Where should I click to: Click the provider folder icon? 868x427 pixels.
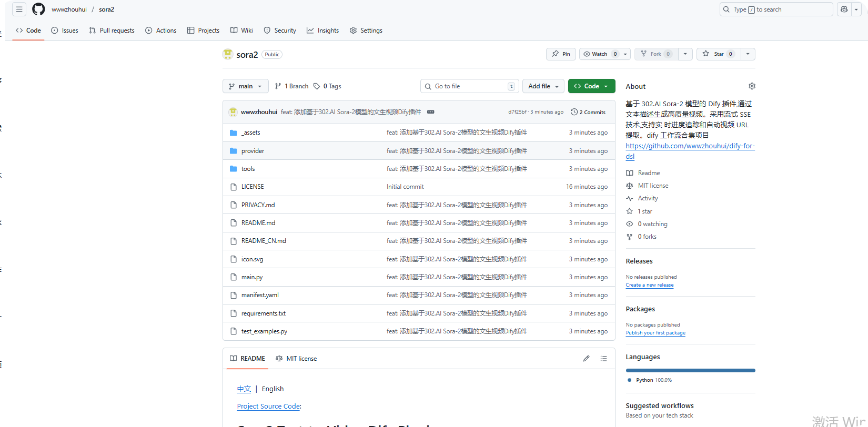[234, 151]
